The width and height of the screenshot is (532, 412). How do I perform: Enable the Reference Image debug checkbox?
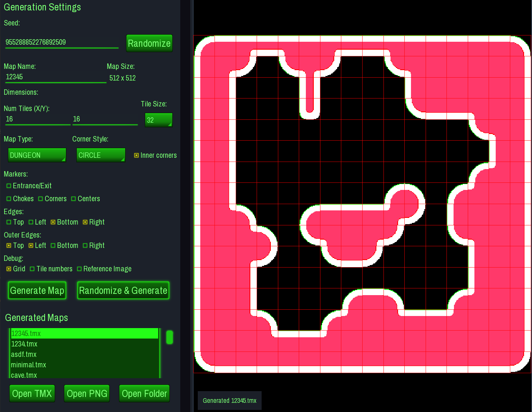coord(79,269)
